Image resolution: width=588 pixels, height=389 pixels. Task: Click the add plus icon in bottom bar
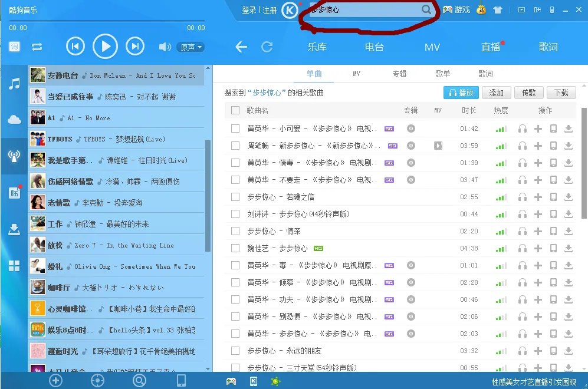pos(55,381)
